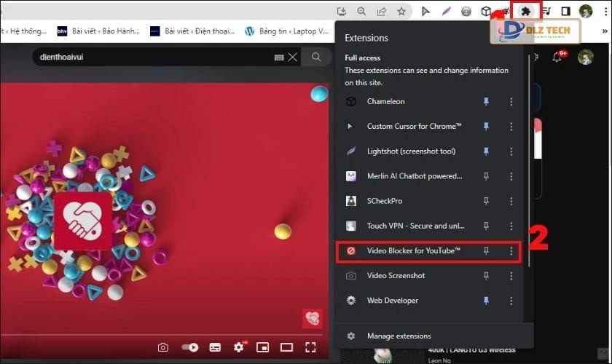The width and height of the screenshot is (612, 364).
Task: Pin Video Blocker for YouTube extension
Action: click(486, 251)
